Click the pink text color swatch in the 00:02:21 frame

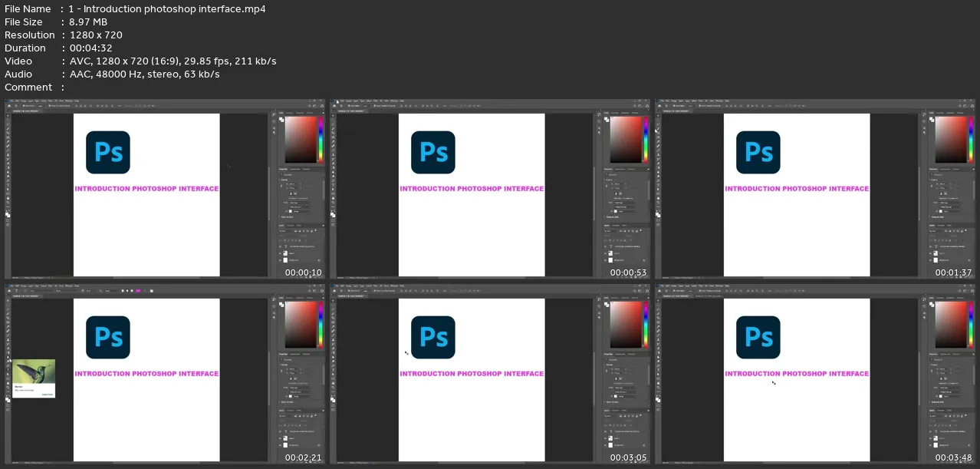[139, 291]
